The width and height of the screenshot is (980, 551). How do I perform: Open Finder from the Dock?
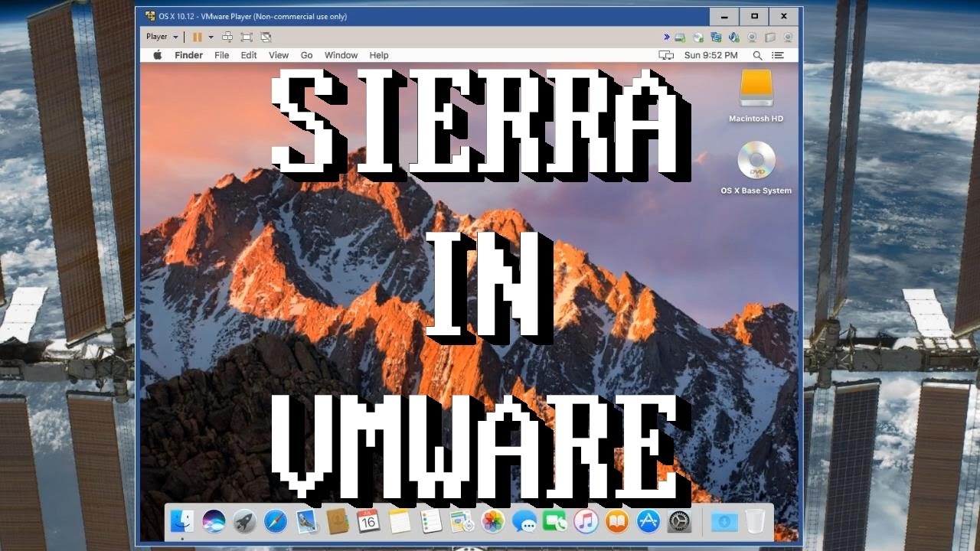pos(182,521)
